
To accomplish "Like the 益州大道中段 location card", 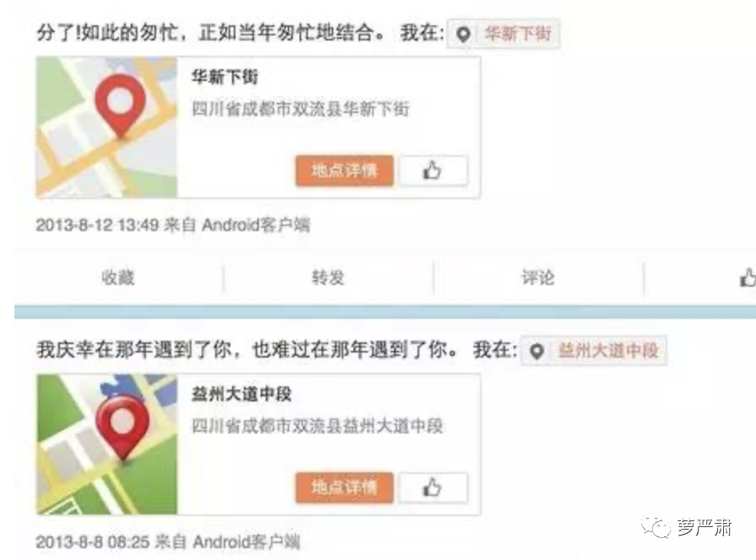I will click(x=433, y=487).
